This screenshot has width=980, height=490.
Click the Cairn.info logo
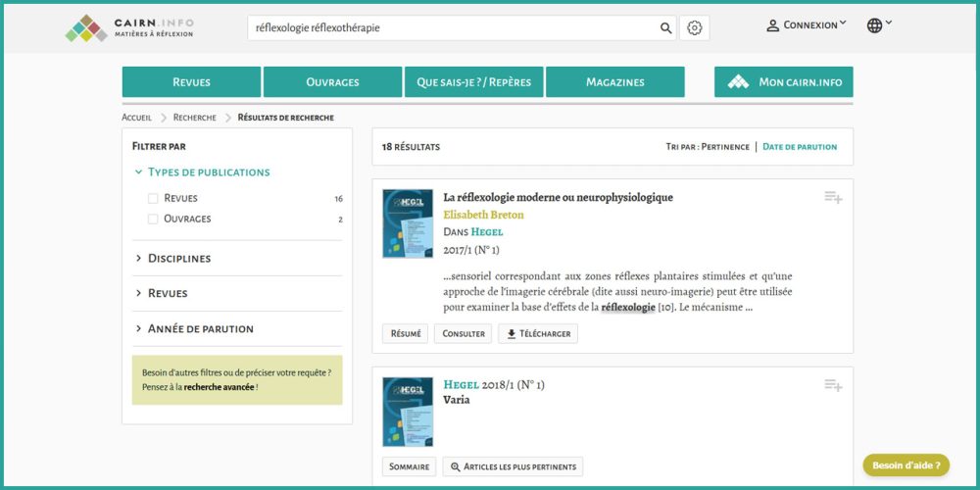(129, 28)
